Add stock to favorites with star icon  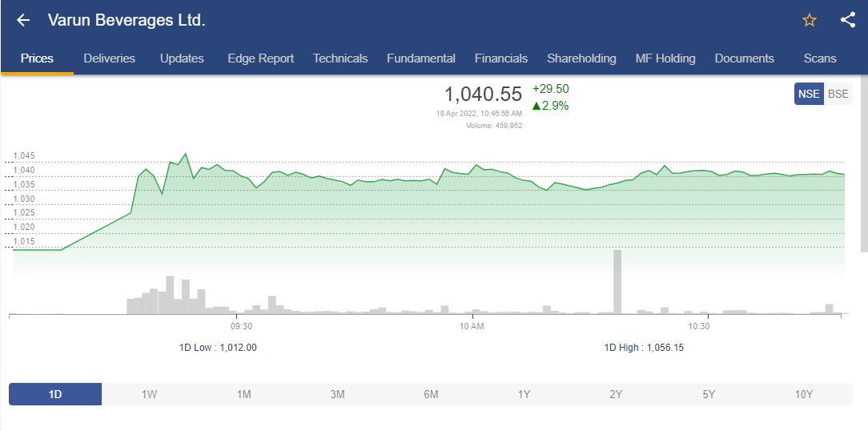[810, 21]
